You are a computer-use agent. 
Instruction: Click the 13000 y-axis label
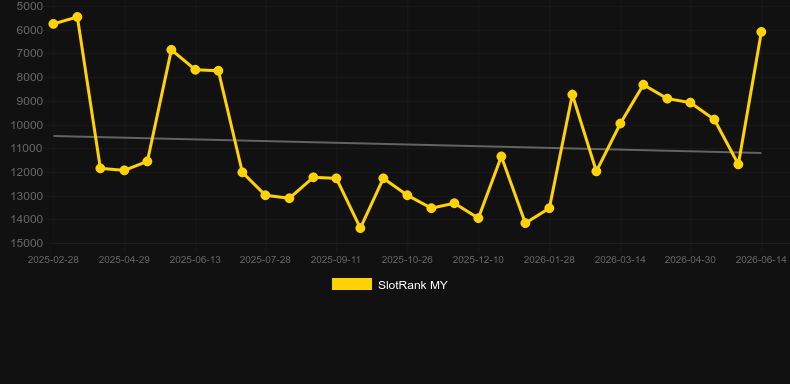point(27,196)
